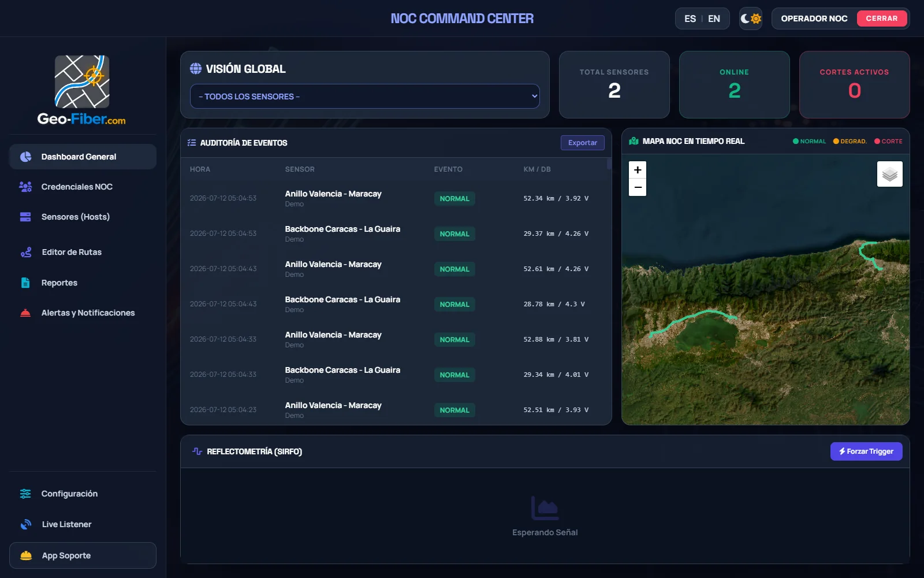Open Live Listener page
Viewport: 924px width, 578px height.
83,524
